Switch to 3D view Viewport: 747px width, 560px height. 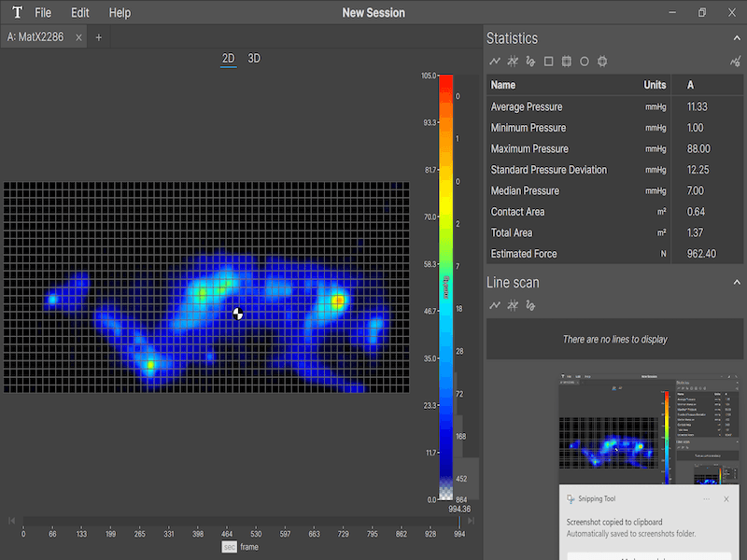point(254,59)
